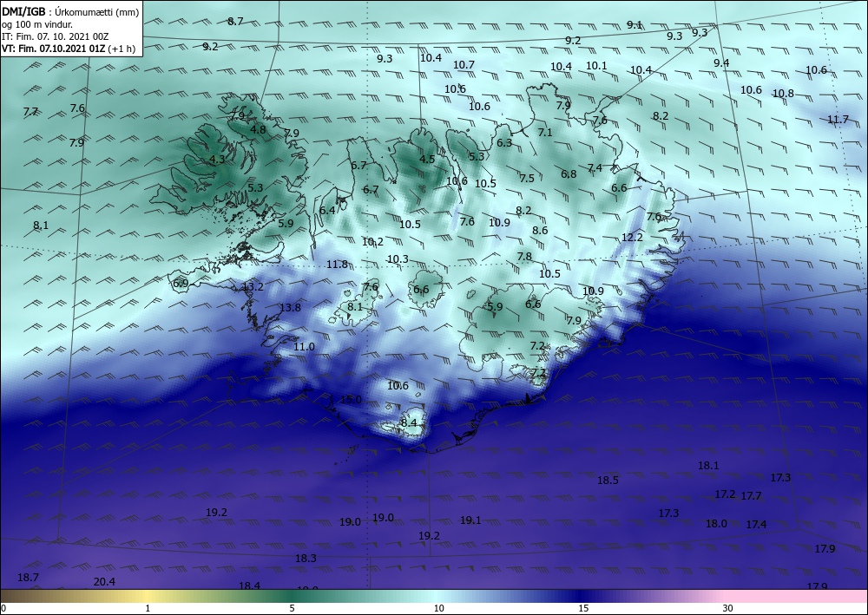Click the 'og 100 m vindur.' legend line
This screenshot has height=615, width=868.
[x=37, y=24]
